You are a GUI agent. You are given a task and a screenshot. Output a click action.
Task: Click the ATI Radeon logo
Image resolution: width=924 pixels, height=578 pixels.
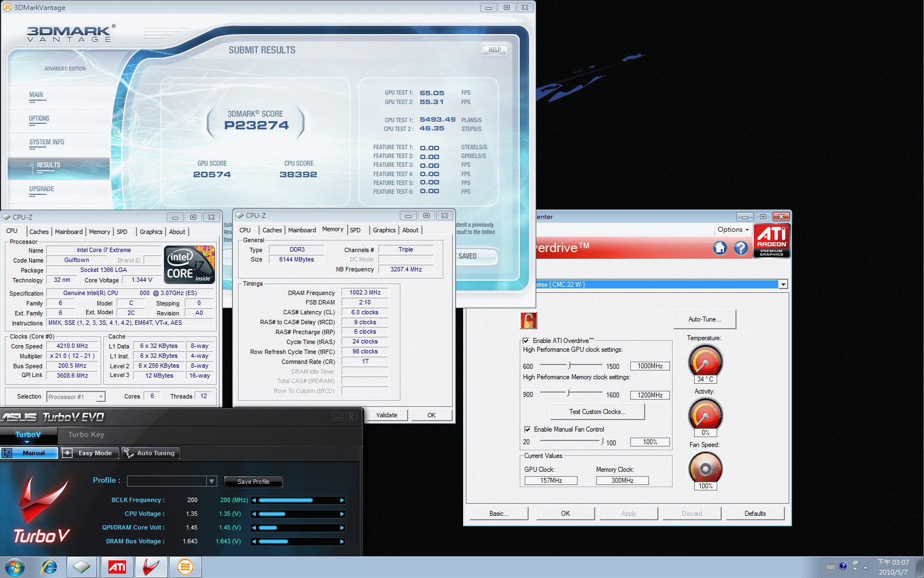tap(772, 241)
